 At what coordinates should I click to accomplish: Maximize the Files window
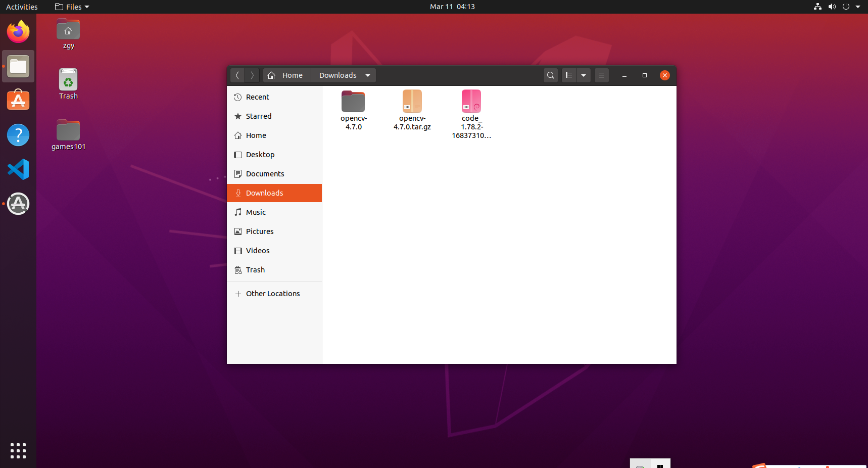[x=645, y=75]
